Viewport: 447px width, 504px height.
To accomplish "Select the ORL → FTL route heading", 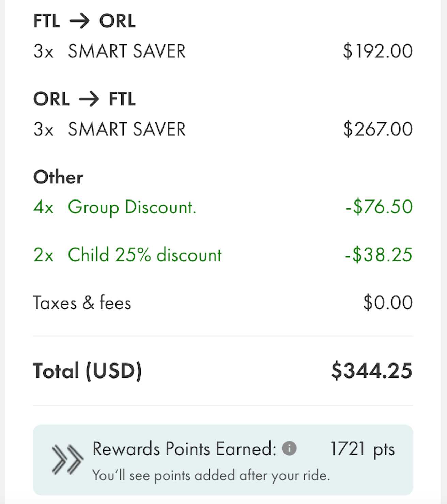I will click(x=84, y=99).
